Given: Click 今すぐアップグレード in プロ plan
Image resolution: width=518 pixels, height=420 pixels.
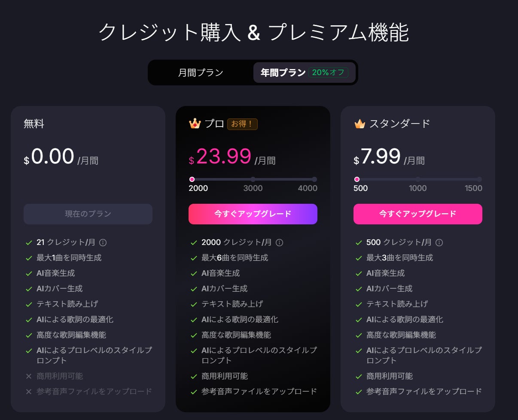Looking at the screenshot, I should tap(253, 214).
